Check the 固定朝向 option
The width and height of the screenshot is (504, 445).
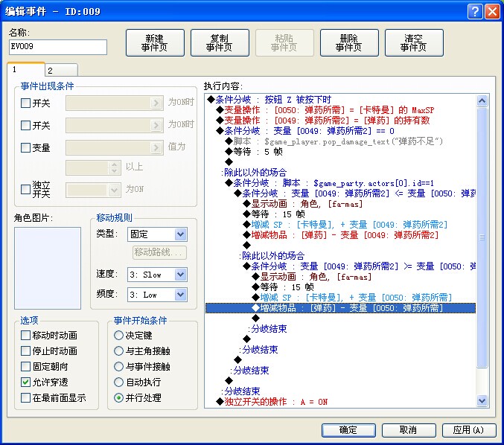pos(25,366)
